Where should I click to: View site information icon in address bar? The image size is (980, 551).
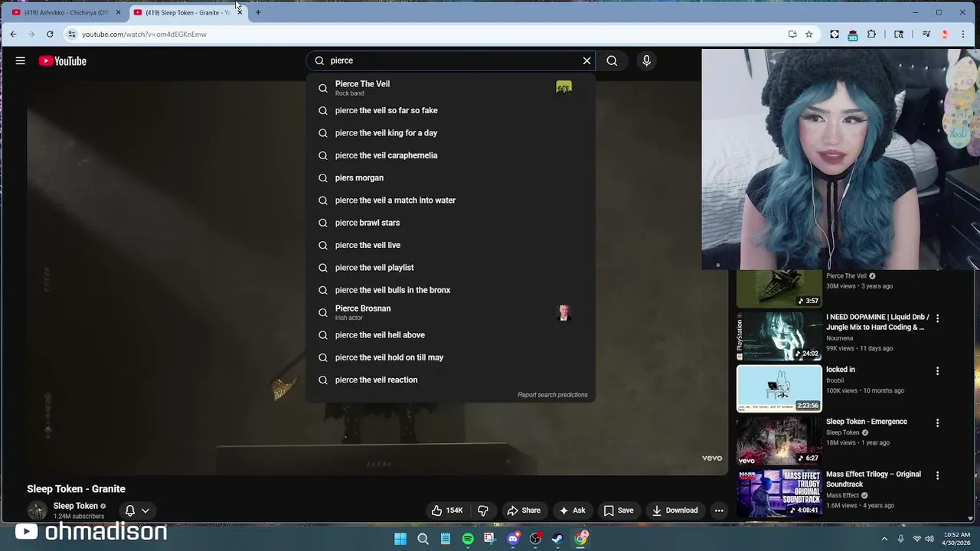(71, 34)
